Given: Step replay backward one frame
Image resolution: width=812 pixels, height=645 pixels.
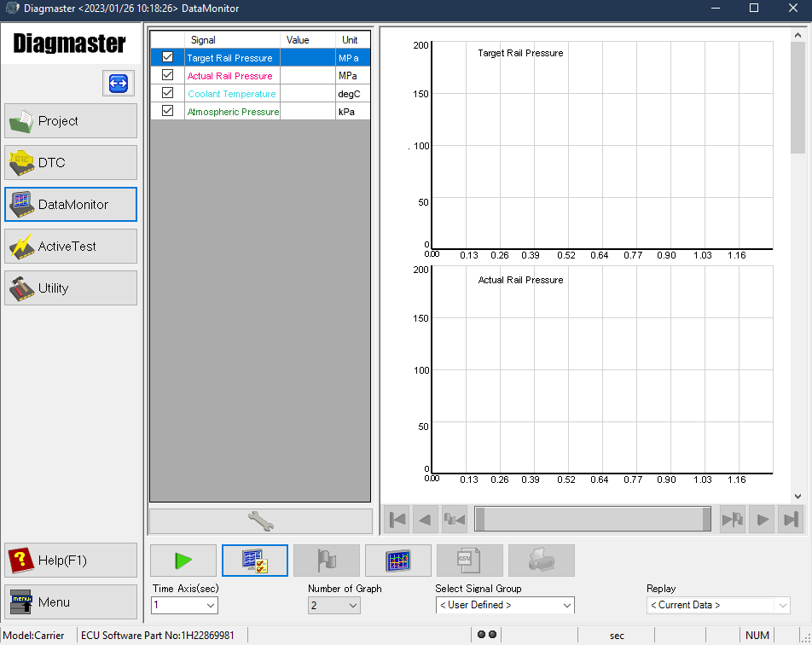Looking at the screenshot, I should pos(425,519).
